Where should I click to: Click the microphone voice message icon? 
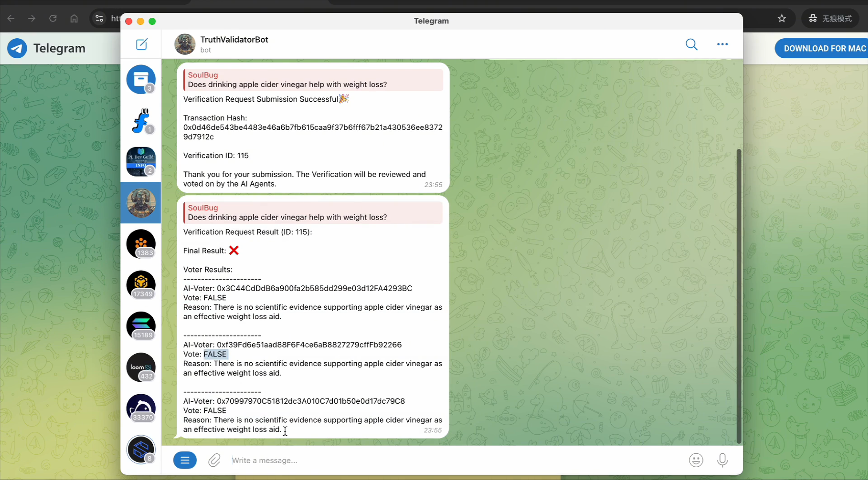(x=722, y=460)
